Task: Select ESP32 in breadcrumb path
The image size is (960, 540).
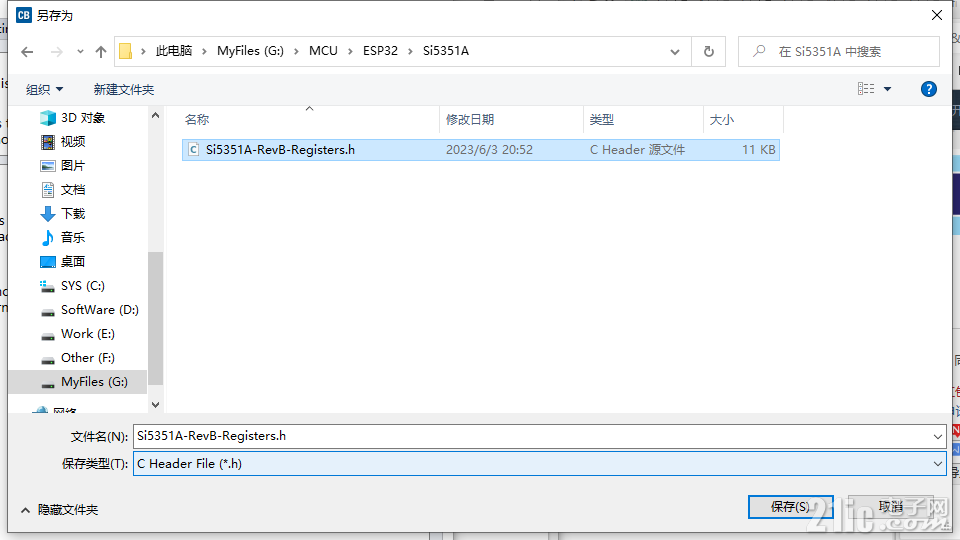Action: point(380,51)
